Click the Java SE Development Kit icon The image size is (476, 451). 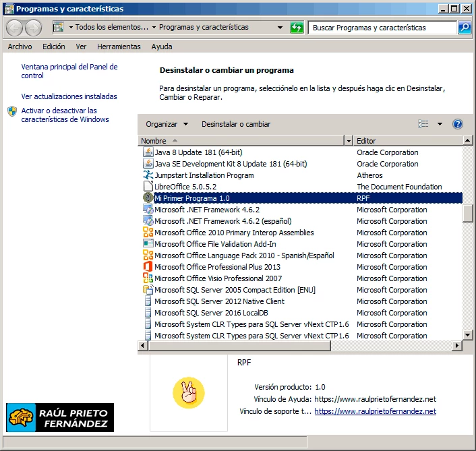click(x=148, y=164)
